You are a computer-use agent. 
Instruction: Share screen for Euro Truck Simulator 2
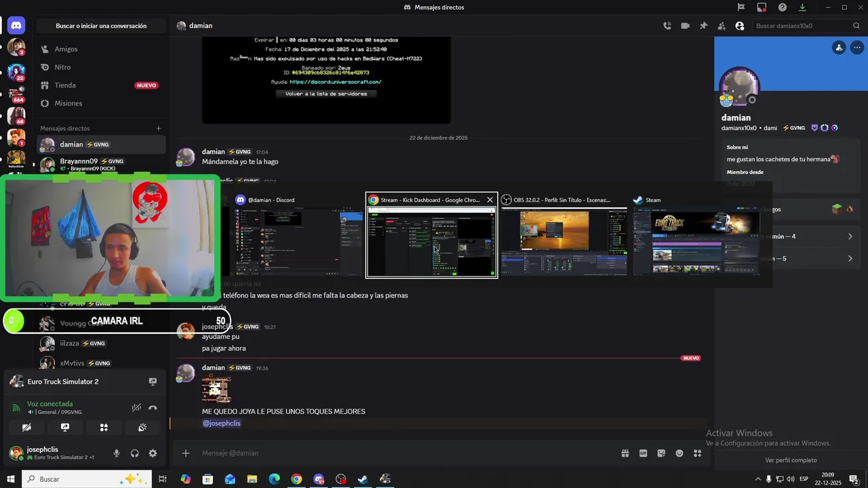[x=153, y=382]
